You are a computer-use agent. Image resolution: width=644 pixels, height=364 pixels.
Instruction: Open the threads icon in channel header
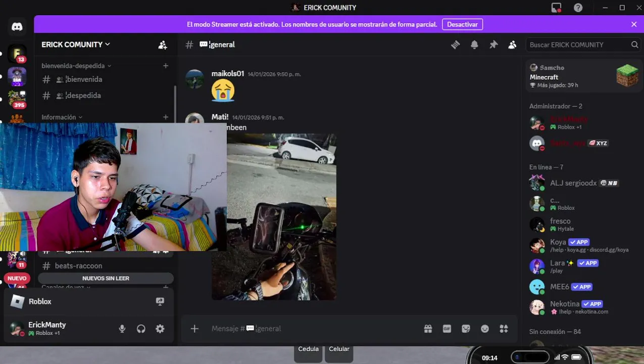tap(455, 44)
